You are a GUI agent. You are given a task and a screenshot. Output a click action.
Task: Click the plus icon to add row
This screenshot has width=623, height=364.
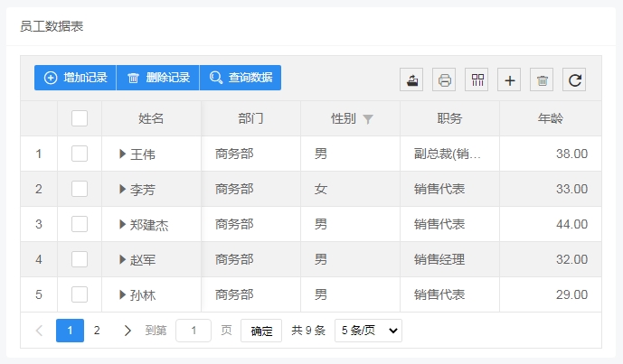click(509, 79)
